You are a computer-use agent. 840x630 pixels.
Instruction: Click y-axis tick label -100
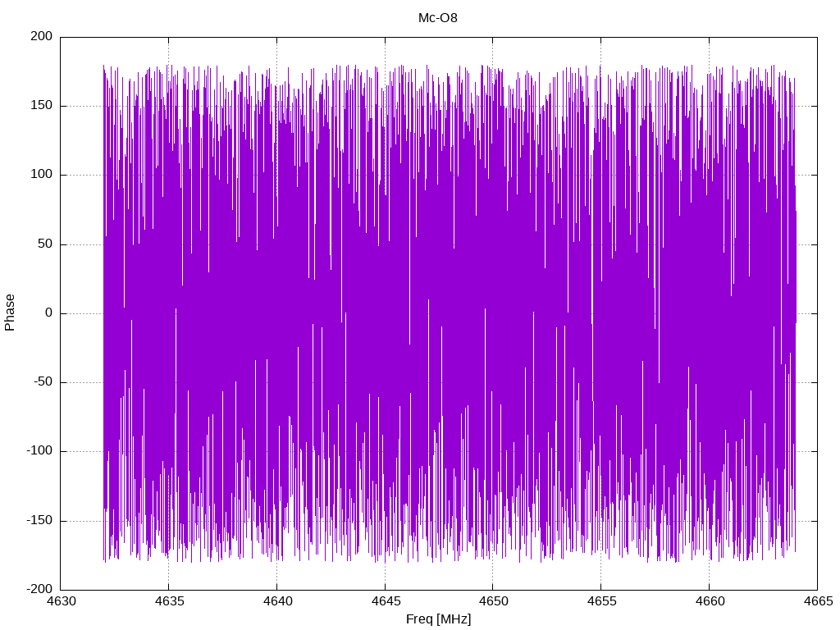tap(39, 451)
